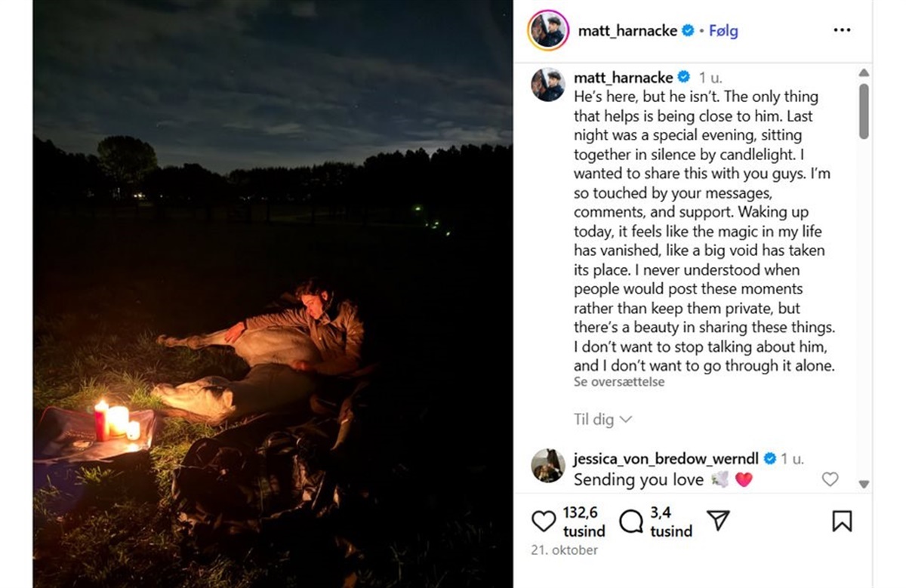Save post with bookmark icon
Viewport: 906px width, 588px height.
842,521
